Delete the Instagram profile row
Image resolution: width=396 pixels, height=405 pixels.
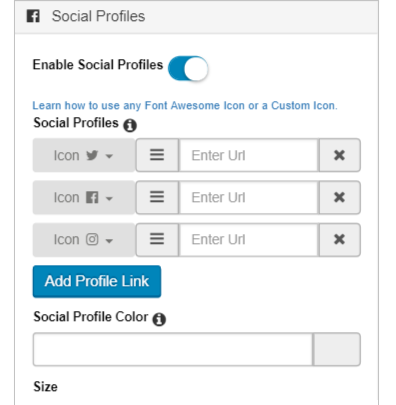pos(340,240)
